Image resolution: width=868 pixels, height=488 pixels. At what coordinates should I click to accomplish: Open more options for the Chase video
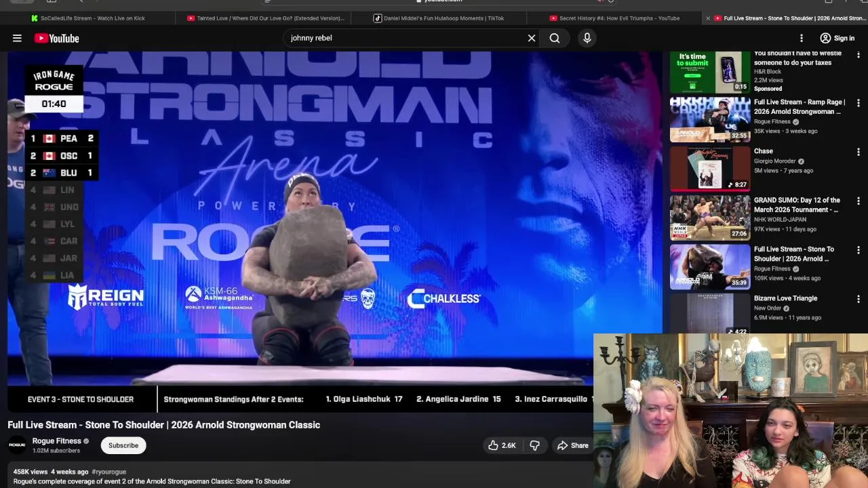[859, 152]
